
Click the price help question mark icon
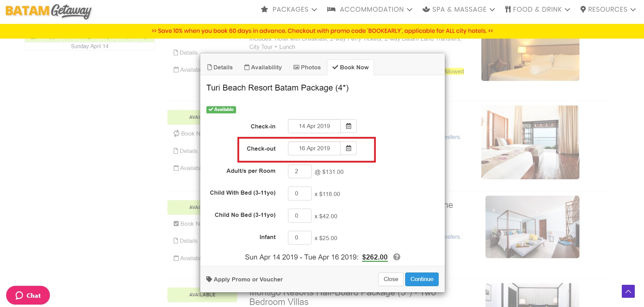[397, 257]
